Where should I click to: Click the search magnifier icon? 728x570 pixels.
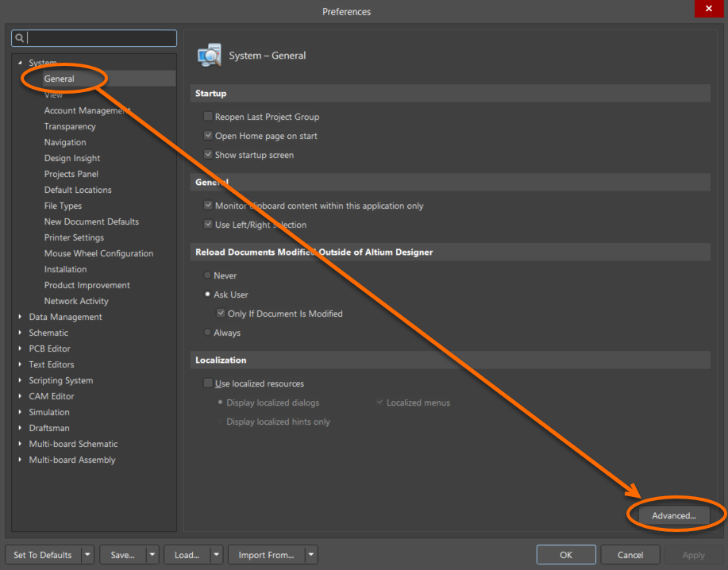[x=20, y=38]
